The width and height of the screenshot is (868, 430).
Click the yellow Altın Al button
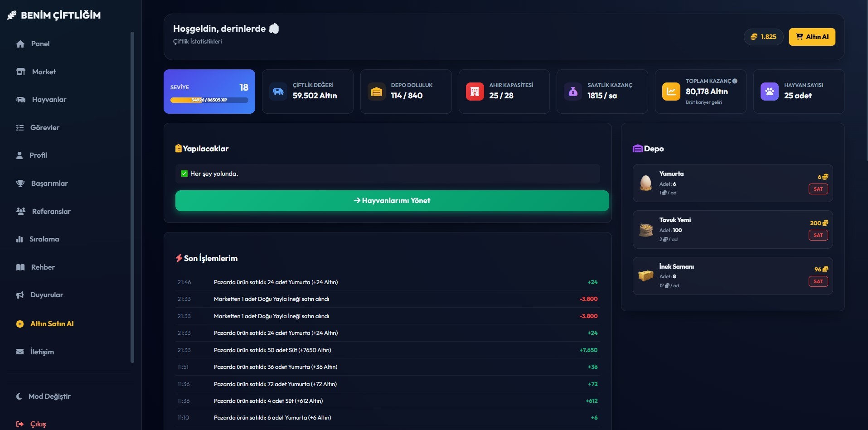(812, 37)
